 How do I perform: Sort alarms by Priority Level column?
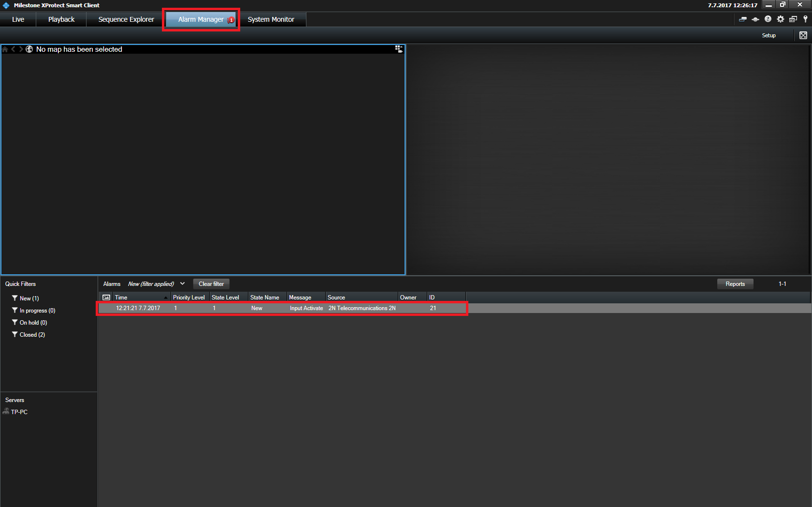coord(189,298)
